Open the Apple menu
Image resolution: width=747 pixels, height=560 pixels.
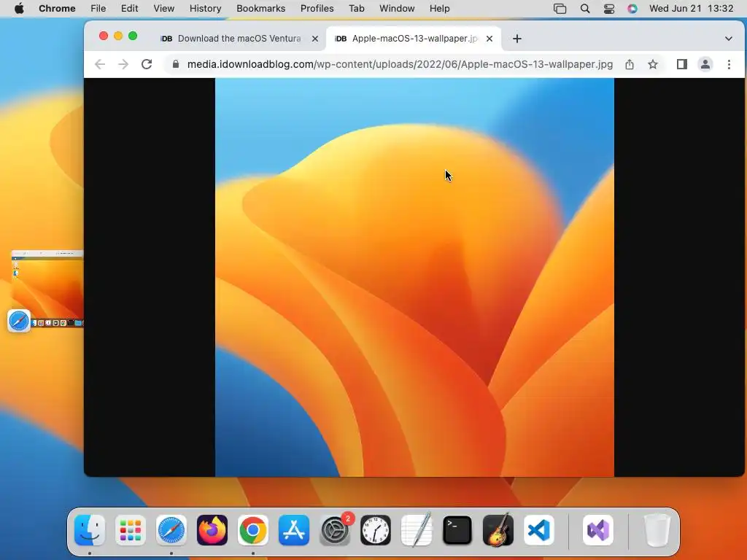click(x=19, y=9)
